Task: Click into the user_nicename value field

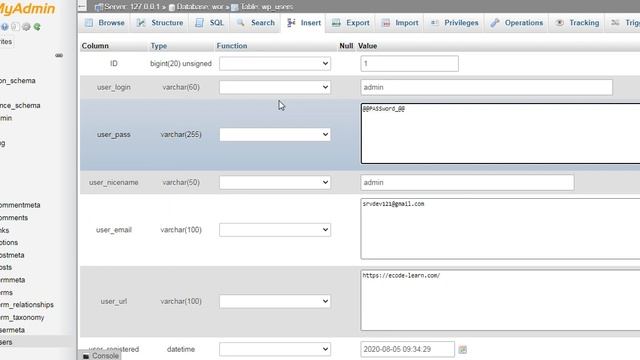Action: click(x=467, y=182)
